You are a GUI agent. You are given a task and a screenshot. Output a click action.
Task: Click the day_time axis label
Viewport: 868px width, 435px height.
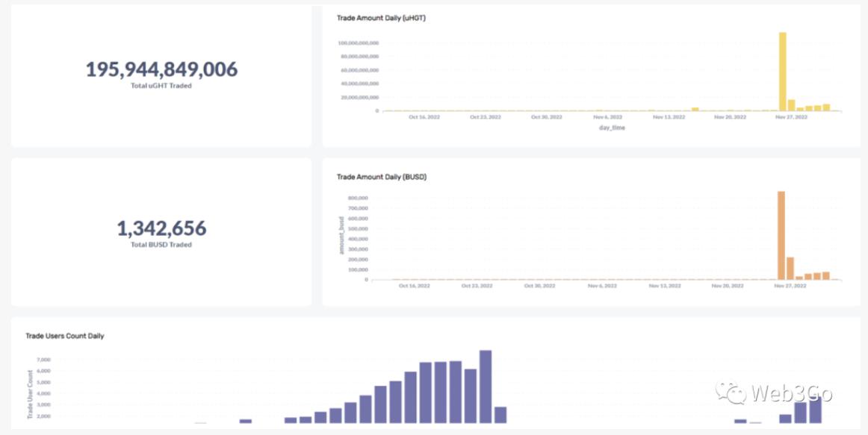[x=612, y=128]
